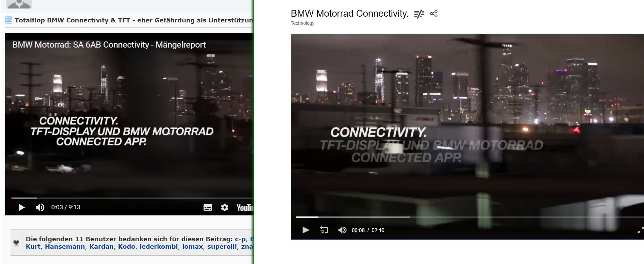The width and height of the screenshot is (644, 264).
Task: Mute the BMW Motorrad video volume
Action: 342,230
